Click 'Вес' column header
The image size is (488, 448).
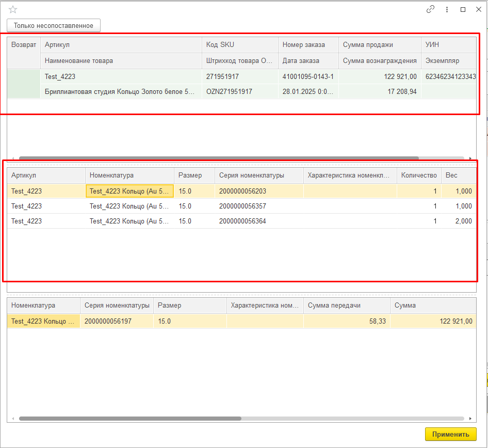[459, 175]
